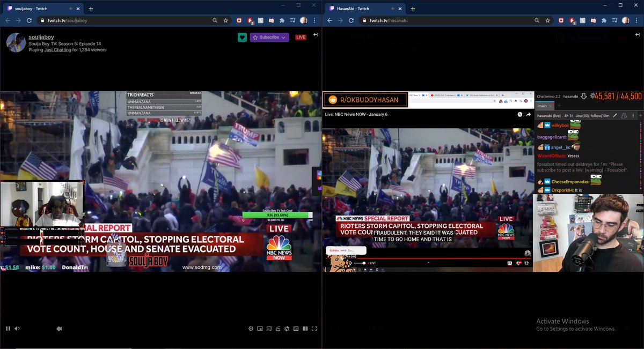Click the souljaboy channel avatar
The height and width of the screenshot is (349, 644).
click(16, 42)
